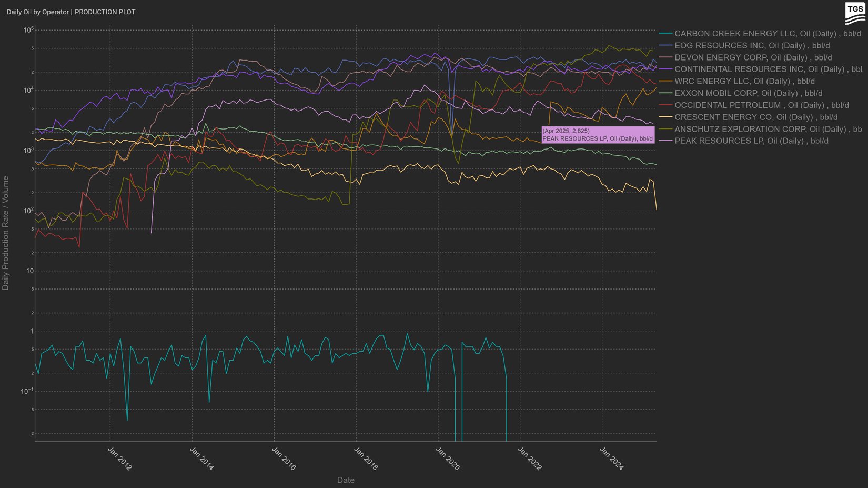
Task: Toggle the Occidental Petroleum legend entry
Action: [761, 105]
